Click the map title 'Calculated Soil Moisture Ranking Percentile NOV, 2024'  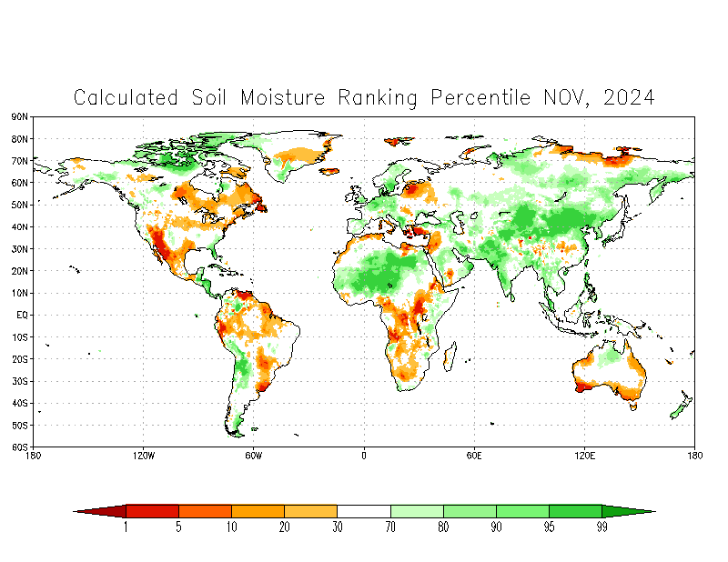click(364, 98)
